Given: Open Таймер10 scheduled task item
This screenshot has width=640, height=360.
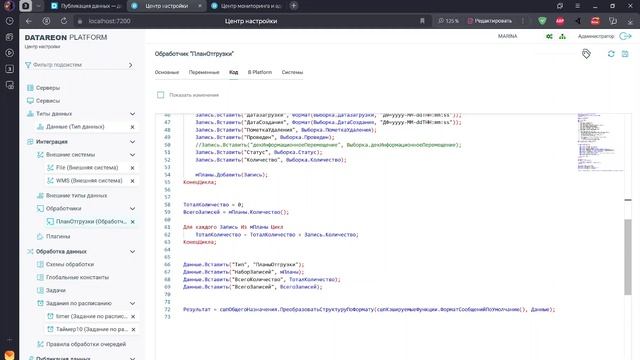Looking at the screenshot, I should [x=92, y=329].
